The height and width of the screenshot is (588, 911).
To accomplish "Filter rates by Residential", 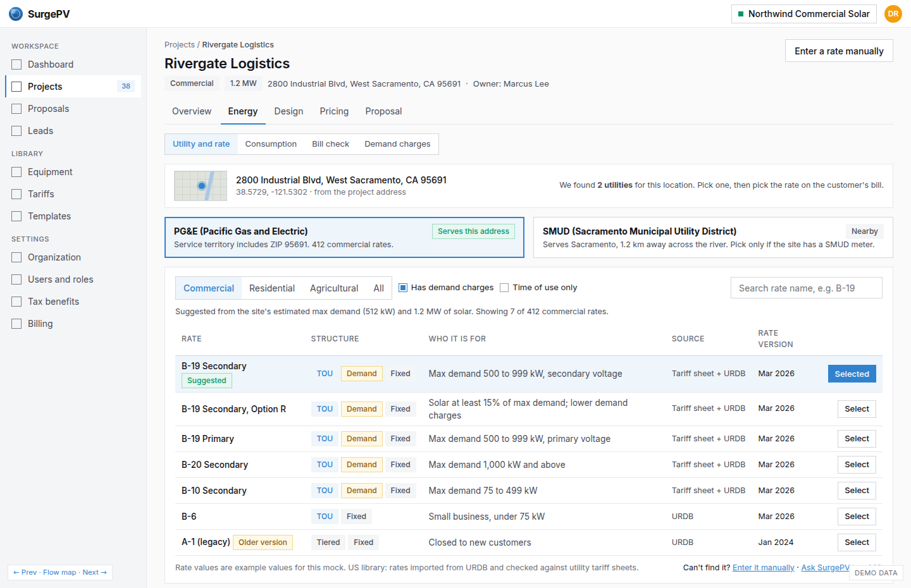I will coord(272,288).
